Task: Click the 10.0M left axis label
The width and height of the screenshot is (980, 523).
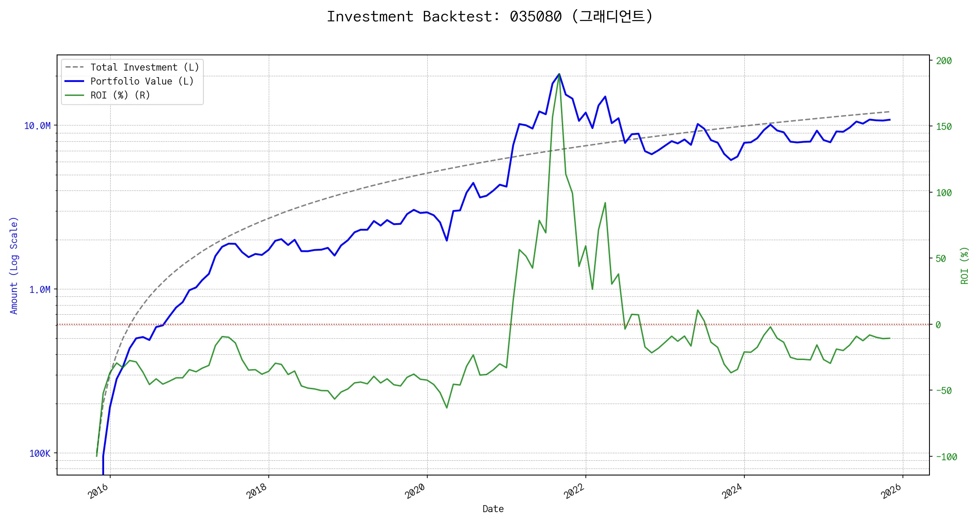Action: 37,126
